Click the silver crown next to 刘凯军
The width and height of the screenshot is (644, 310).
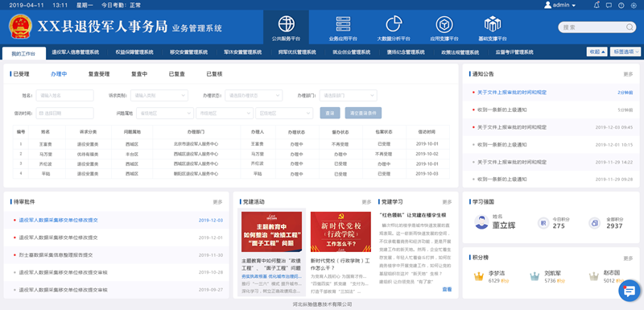tap(535, 276)
